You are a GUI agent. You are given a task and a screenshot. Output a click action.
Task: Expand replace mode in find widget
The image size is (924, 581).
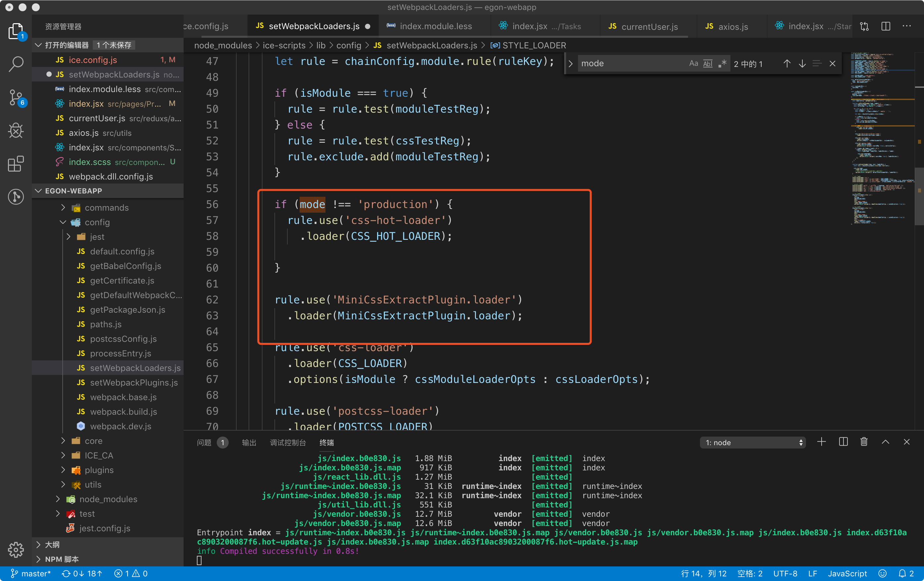pos(571,64)
